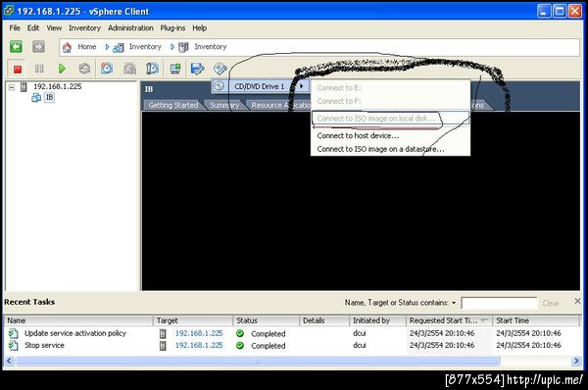
Task: Switch to the Resource Allocation tab
Action: [x=280, y=105]
